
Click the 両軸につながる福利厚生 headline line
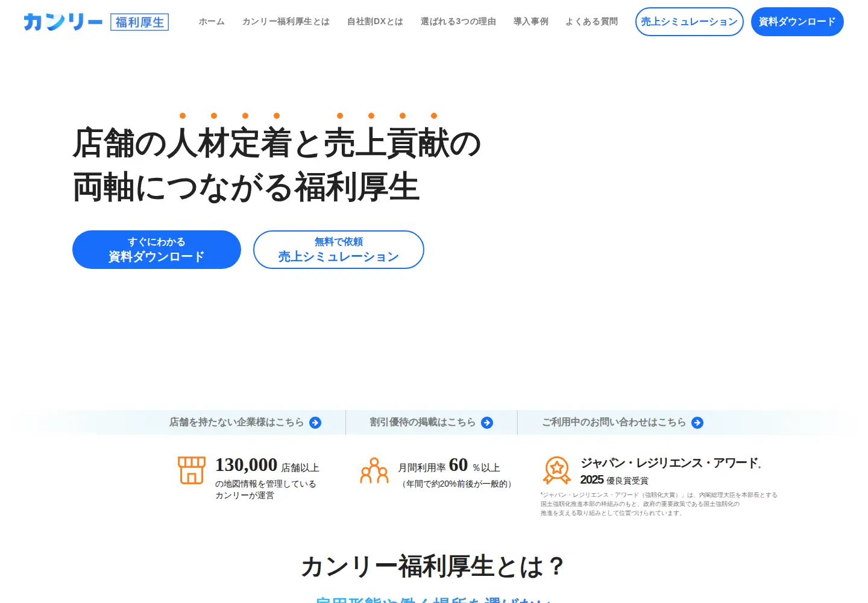[246, 187]
